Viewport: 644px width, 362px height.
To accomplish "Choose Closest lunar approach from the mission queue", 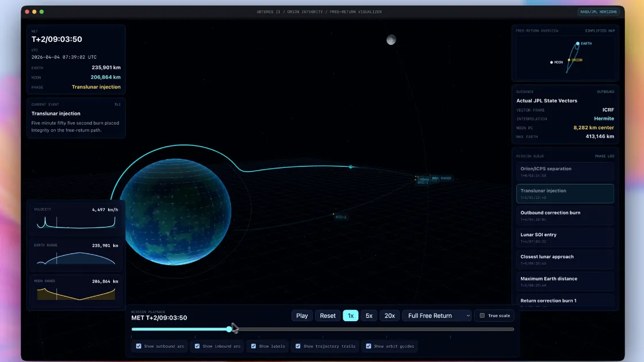I will pos(565,259).
